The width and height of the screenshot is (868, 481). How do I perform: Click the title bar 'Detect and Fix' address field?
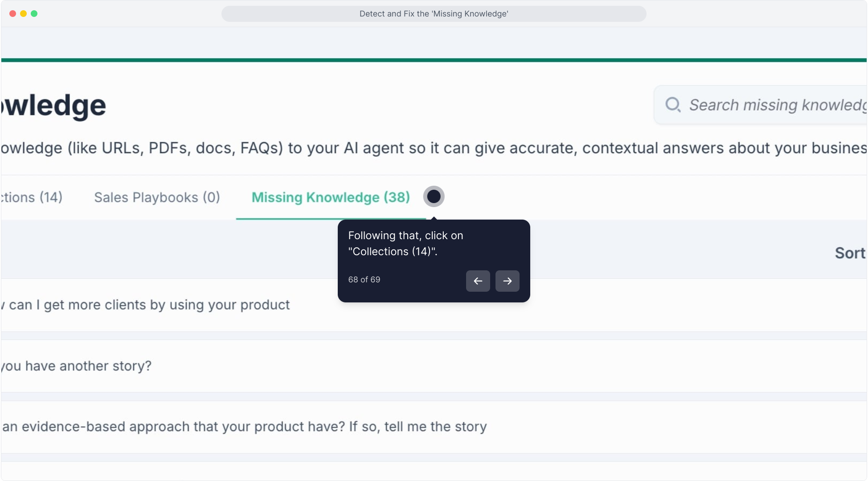(434, 14)
